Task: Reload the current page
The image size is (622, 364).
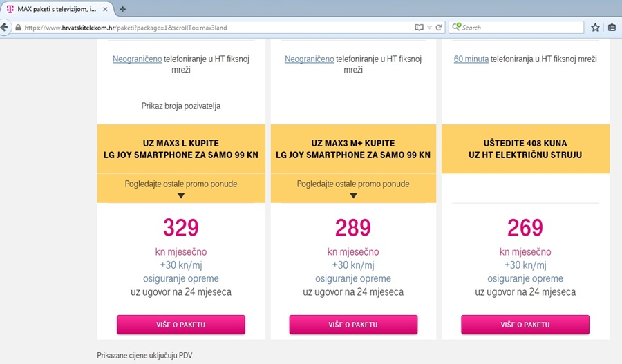Action: coord(439,28)
